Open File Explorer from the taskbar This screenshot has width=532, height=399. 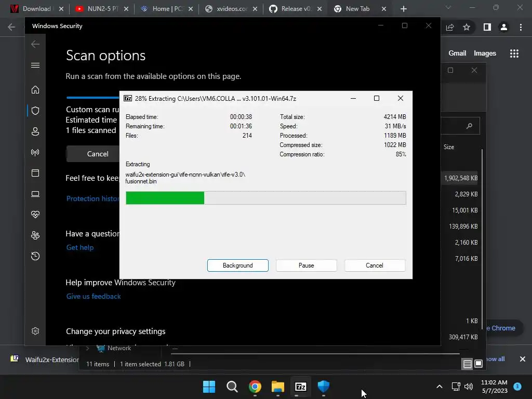tap(278, 387)
